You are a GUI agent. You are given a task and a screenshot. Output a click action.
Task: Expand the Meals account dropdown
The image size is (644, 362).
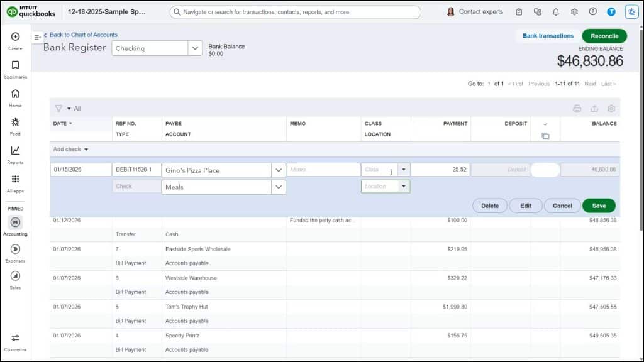279,187
